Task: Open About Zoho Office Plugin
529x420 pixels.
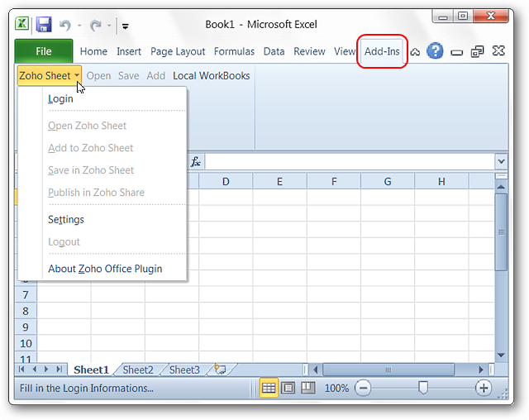Action: pyautogui.click(x=114, y=269)
